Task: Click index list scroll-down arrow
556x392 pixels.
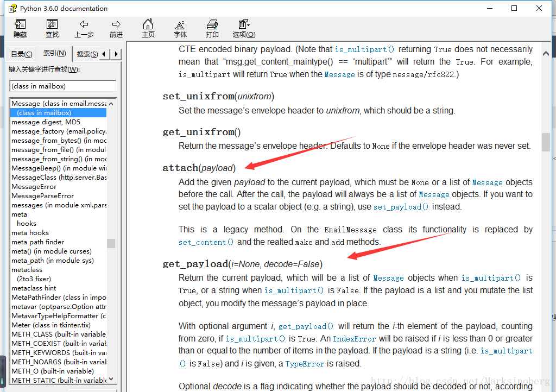Action: tap(111, 379)
